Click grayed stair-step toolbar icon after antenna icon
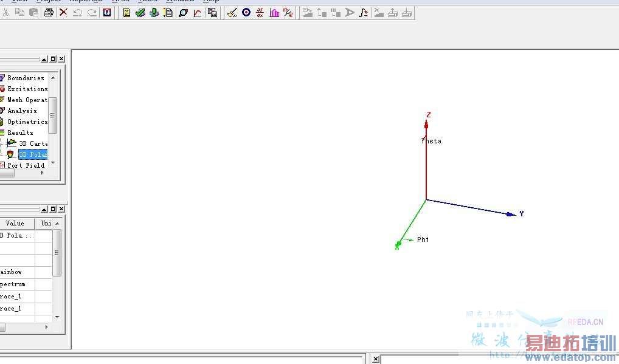The image size is (619, 364). click(x=308, y=13)
